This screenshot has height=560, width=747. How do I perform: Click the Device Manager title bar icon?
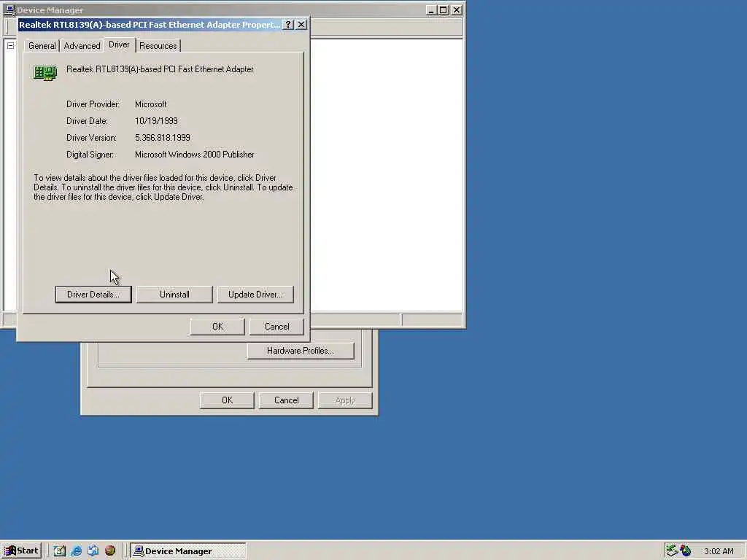pyautogui.click(x=9, y=10)
